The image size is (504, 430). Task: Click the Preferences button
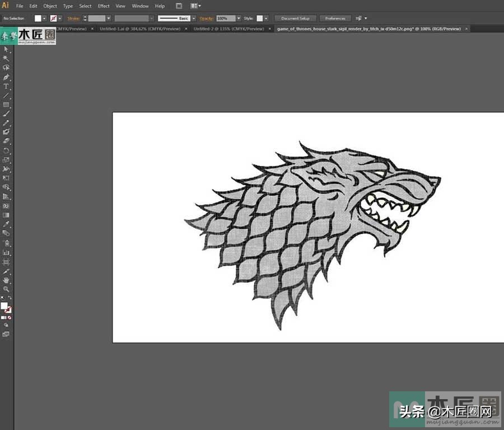point(335,19)
